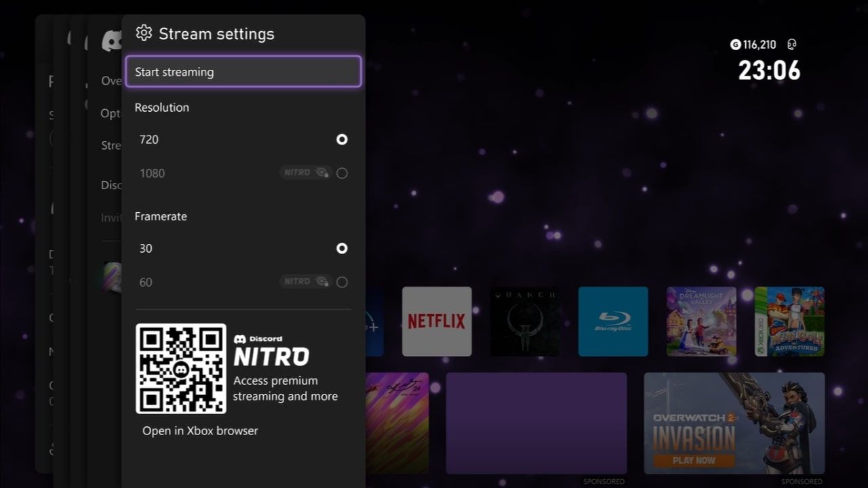Click the Resolution section heading
Viewport: 868px width, 488px height.
[161, 107]
